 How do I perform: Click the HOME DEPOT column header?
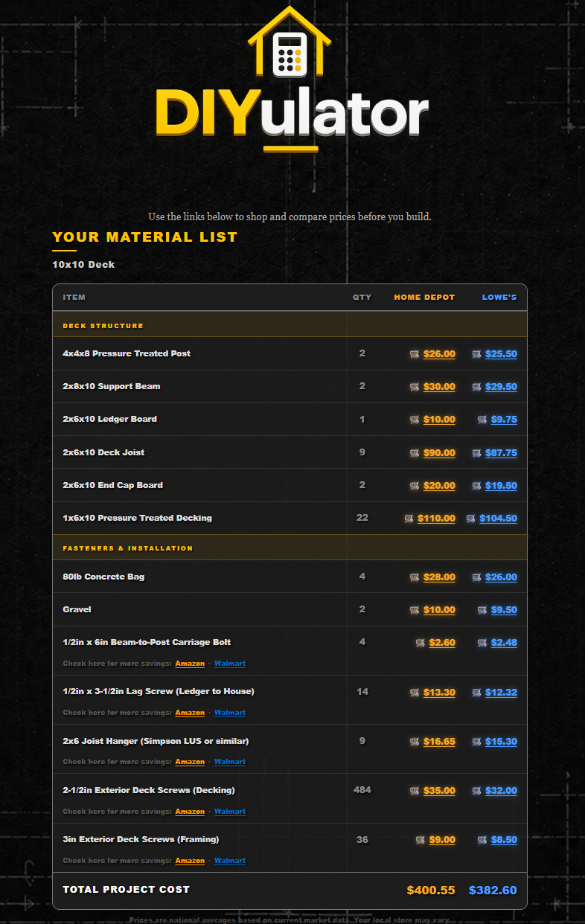(424, 298)
